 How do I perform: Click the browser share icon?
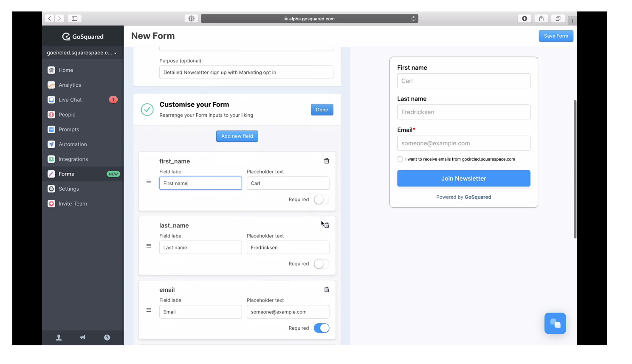[x=541, y=18]
